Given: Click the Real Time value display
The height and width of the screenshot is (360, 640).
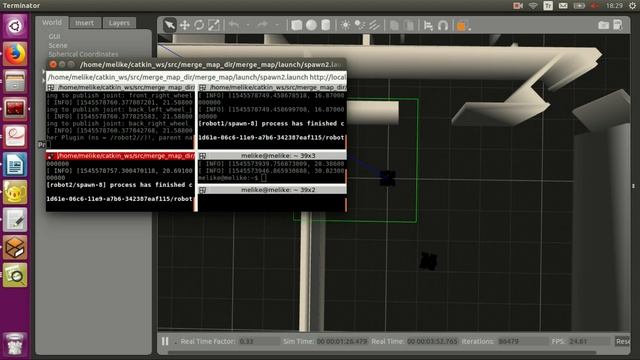Looking at the screenshot, I should tap(432, 341).
